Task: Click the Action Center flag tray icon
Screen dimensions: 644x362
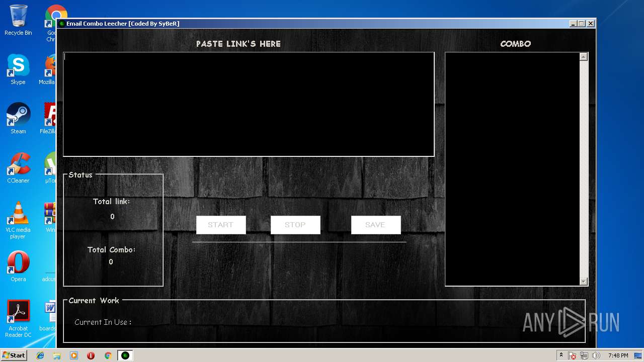Action: [572, 355]
